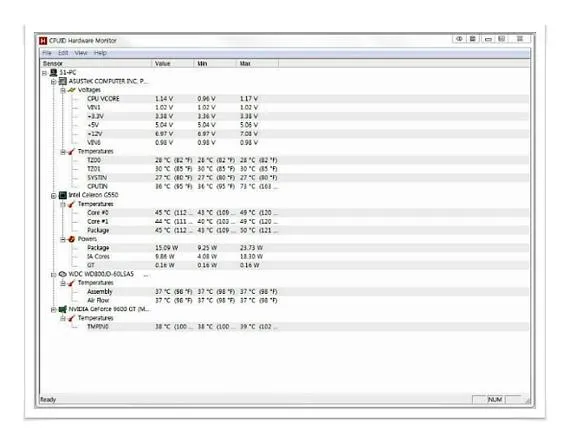This screenshot has width=570, height=442.
Task: Click the NUM indicator in status bar
Action: pyautogui.click(x=495, y=400)
